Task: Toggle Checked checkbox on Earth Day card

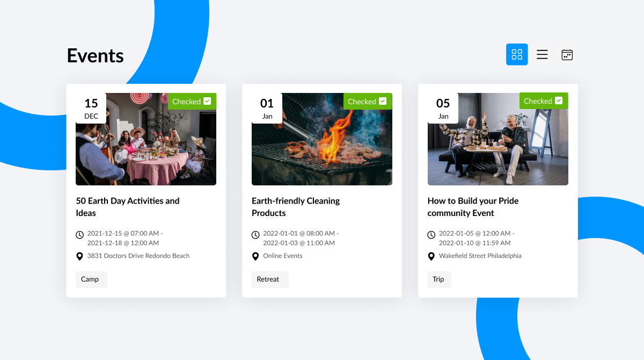Action: tap(207, 101)
